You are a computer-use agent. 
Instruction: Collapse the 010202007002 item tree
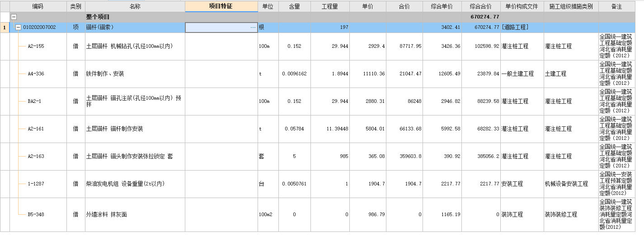click(x=18, y=27)
